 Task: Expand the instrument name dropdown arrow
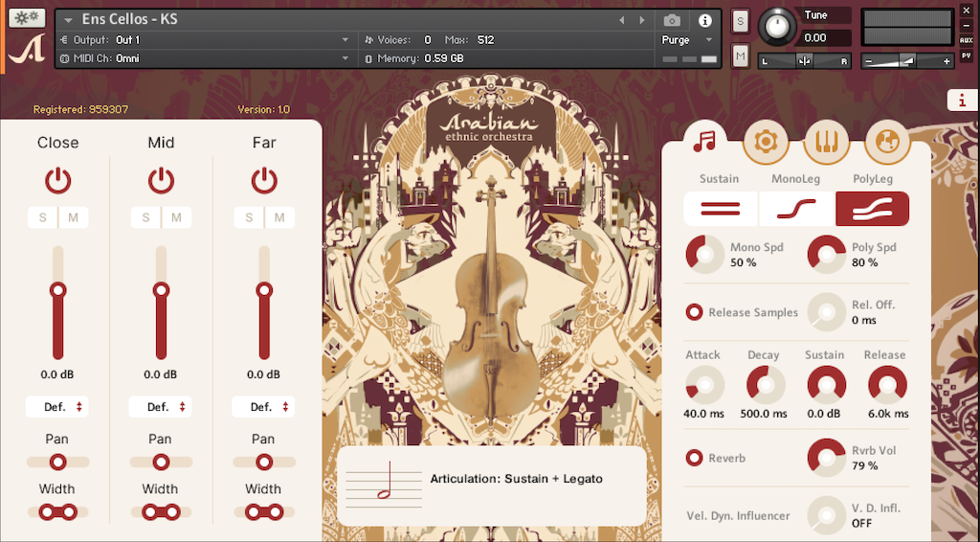click(68, 21)
